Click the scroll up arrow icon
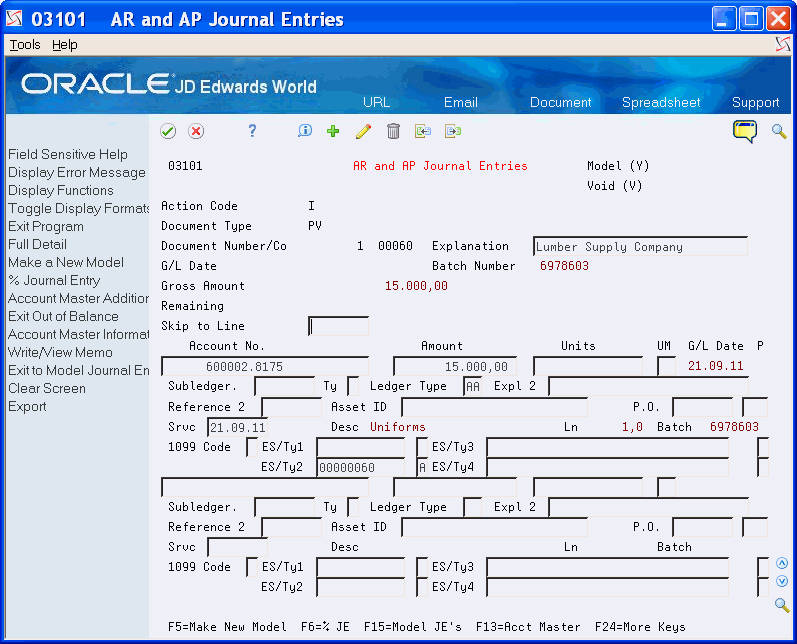 point(782,563)
